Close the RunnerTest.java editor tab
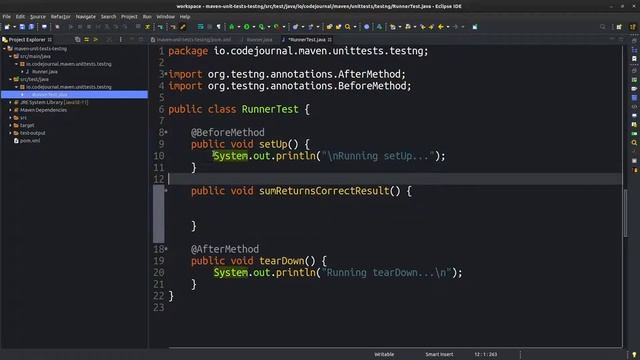The image size is (640, 360). click(329, 40)
